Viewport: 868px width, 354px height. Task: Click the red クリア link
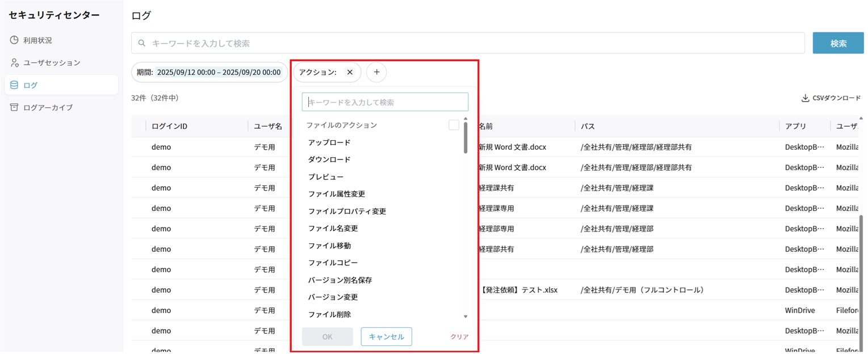459,336
